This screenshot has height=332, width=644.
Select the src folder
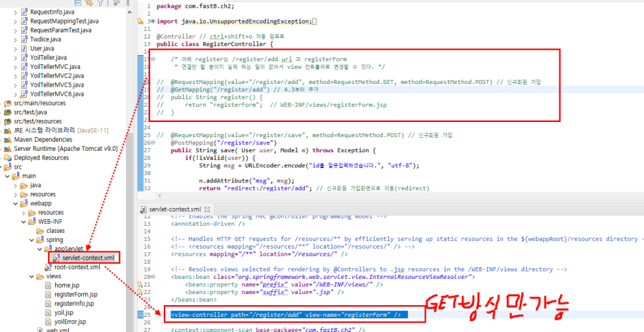click(x=18, y=167)
